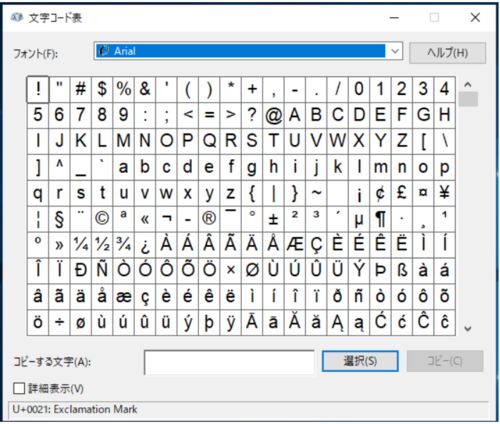Click the コピー(C) copy button
The height and width of the screenshot is (424, 500).
click(x=445, y=361)
